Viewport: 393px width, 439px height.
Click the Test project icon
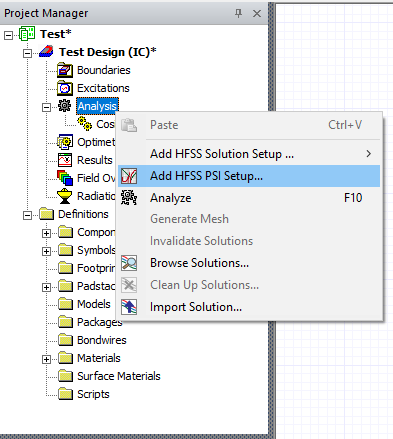tap(27, 34)
